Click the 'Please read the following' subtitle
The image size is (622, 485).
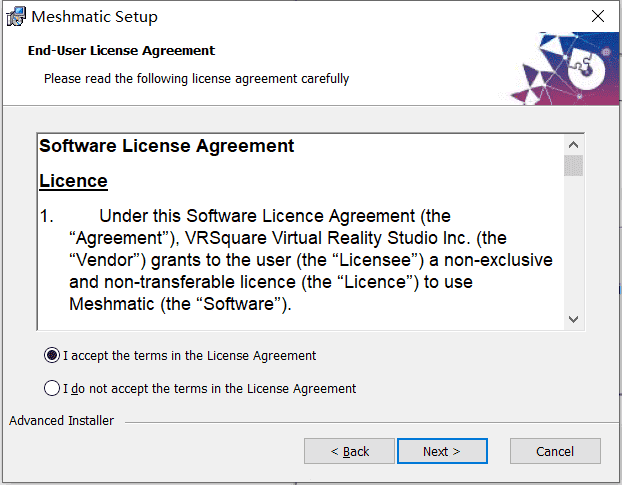pyautogui.click(x=196, y=79)
